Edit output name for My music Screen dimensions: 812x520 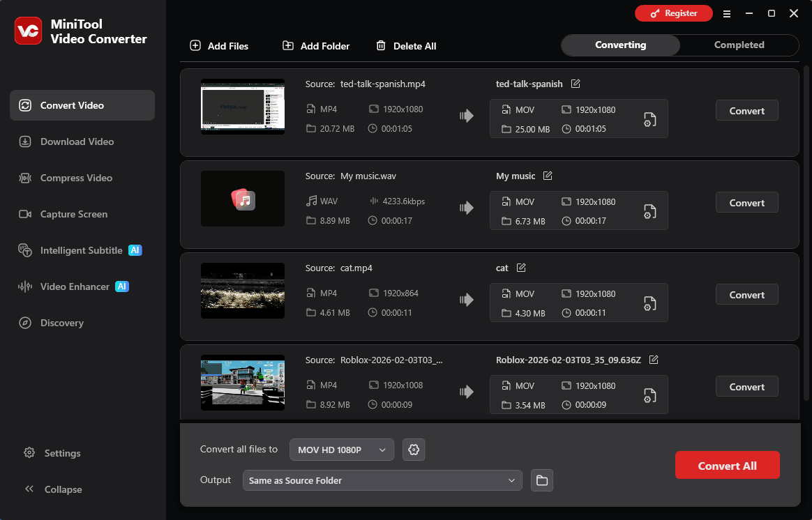point(548,176)
